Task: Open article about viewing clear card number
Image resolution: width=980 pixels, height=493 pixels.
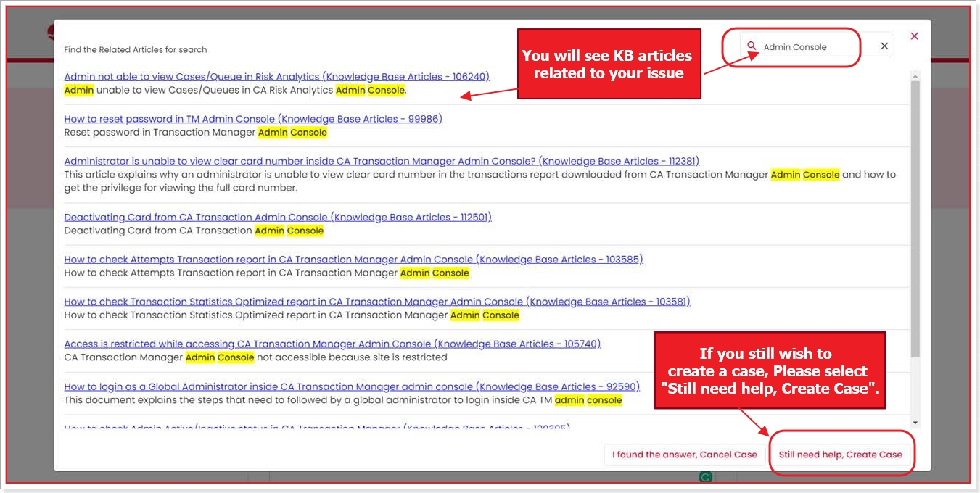Action: (382, 162)
